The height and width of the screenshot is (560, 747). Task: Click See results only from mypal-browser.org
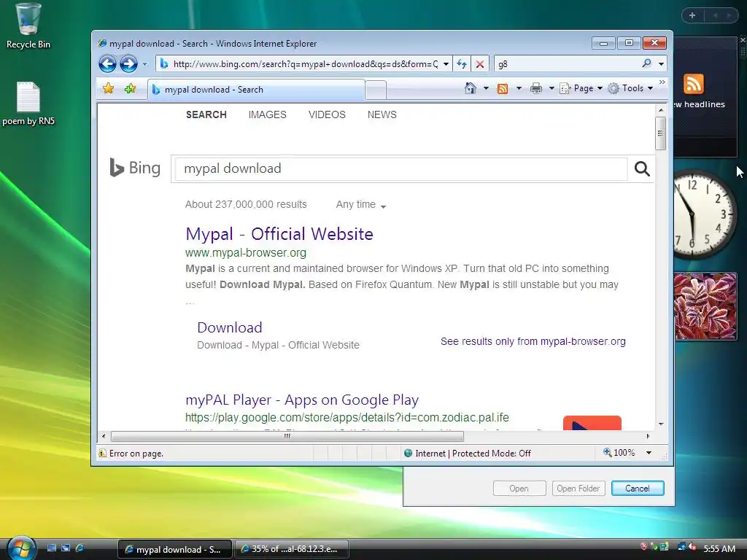coord(533,341)
